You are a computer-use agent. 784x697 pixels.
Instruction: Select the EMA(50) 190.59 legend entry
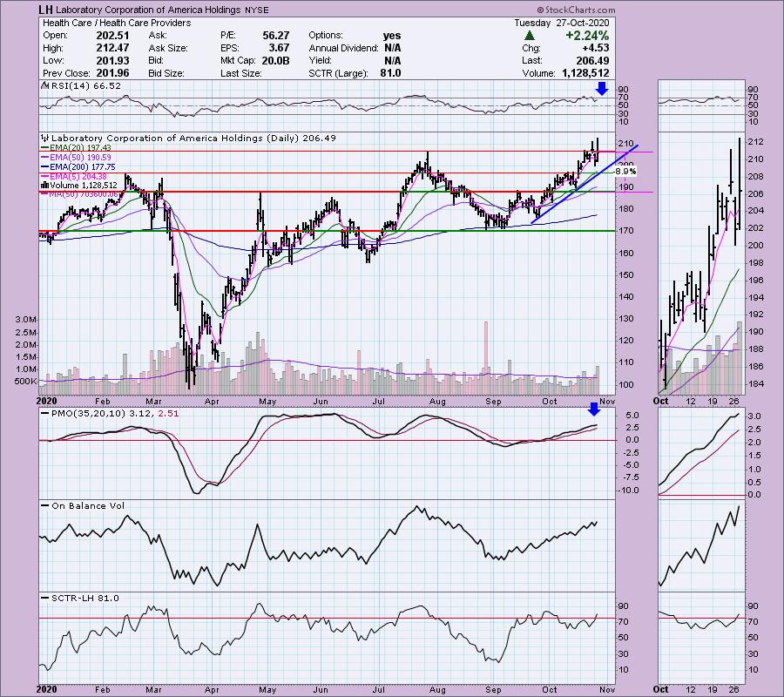[80, 158]
